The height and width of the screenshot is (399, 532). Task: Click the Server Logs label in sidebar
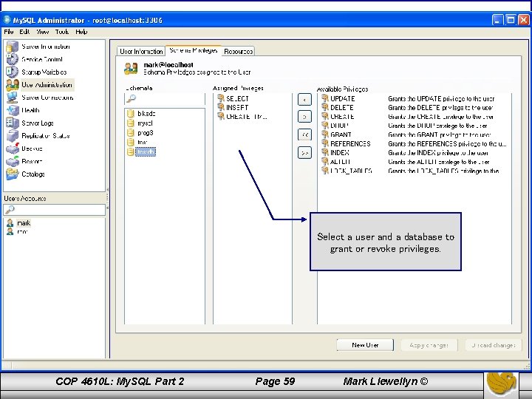(x=38, y=123)
